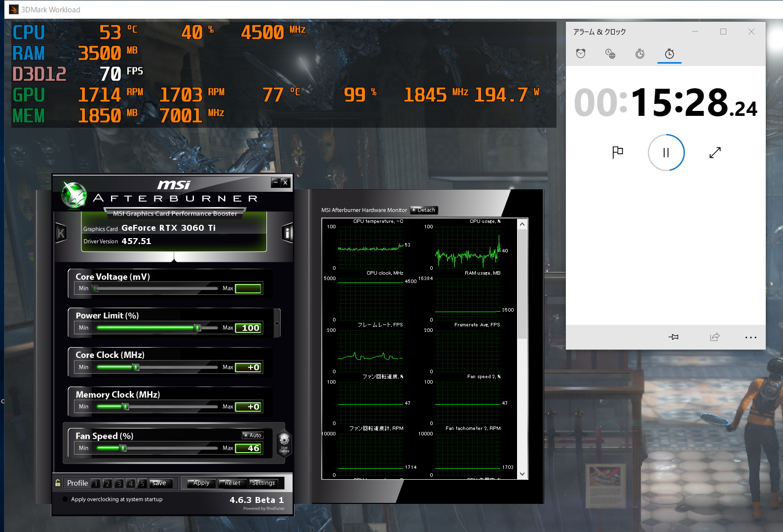Enable User Define fan curve button
Screen dimensions: 783x532
(x=284, y=443)
